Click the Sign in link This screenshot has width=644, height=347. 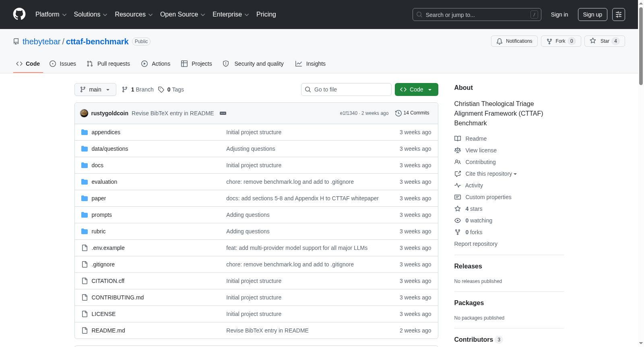pos(559,15)
